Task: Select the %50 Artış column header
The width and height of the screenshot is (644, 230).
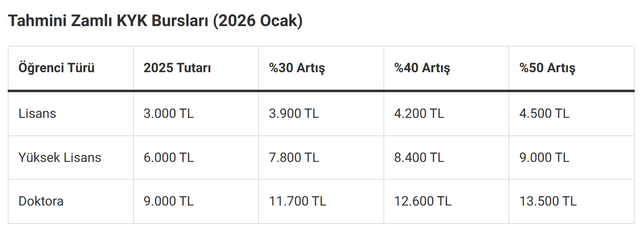Action: point(547,68)
